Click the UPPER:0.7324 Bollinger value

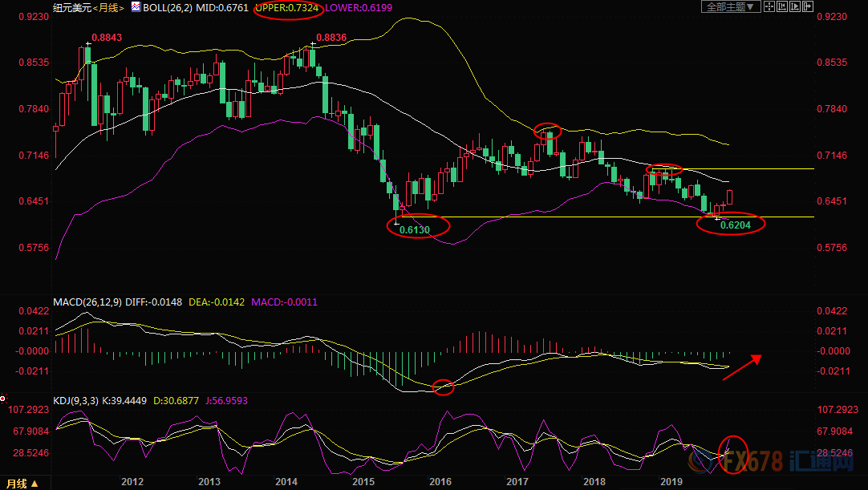click(287, 8)
